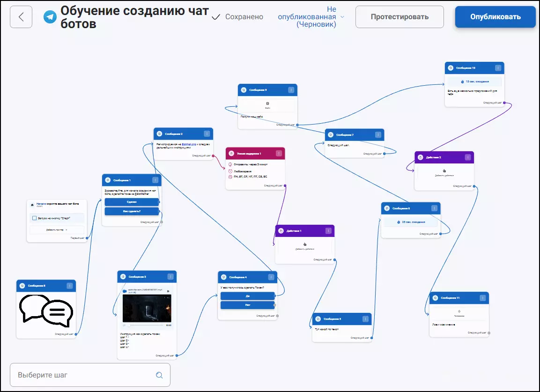Open the three-dot menu of Сообщение 3
Screen dimensions: 540x392
(x=170, y=277)
